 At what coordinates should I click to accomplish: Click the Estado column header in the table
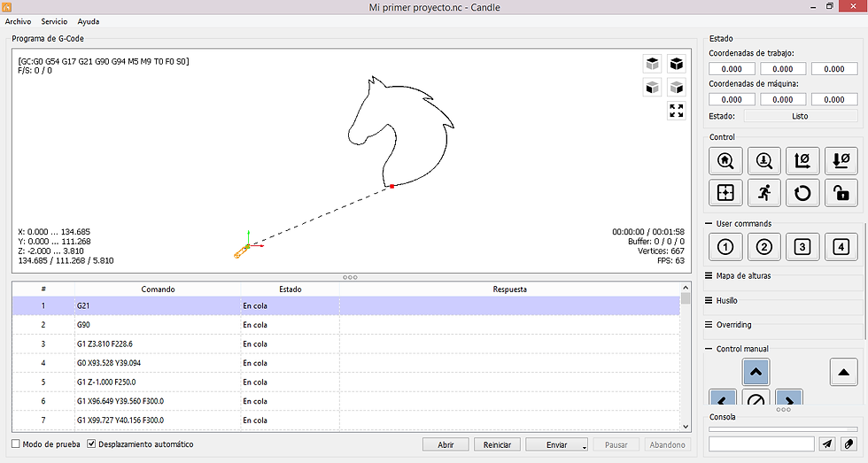(x=291, y=289)
